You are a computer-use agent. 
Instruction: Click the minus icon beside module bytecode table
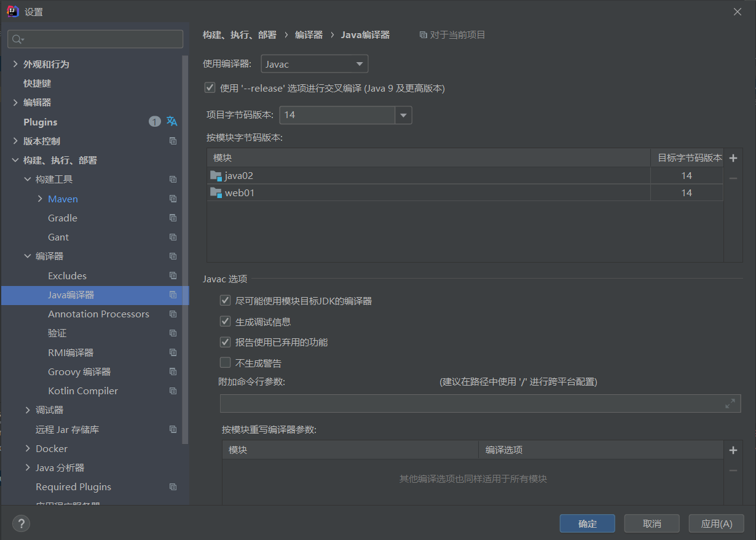point(733,178)
